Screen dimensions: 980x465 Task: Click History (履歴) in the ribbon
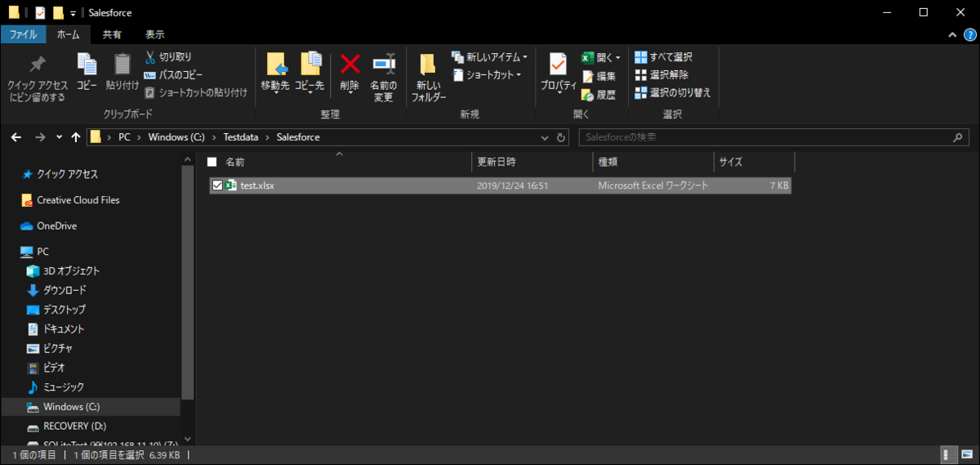(599, 95)
